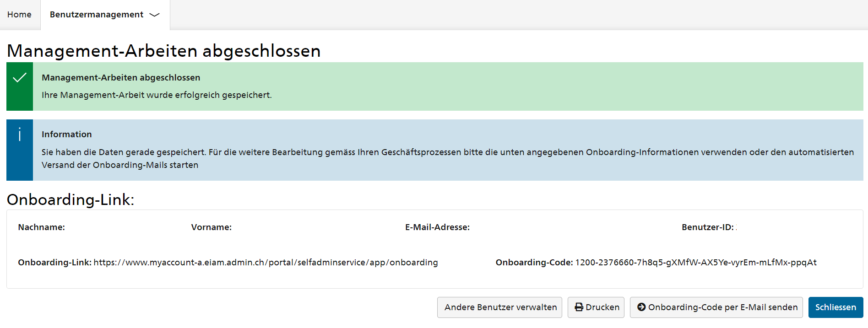Click the Vorname label
Screen dimensions: 868x328
point(212,227)
